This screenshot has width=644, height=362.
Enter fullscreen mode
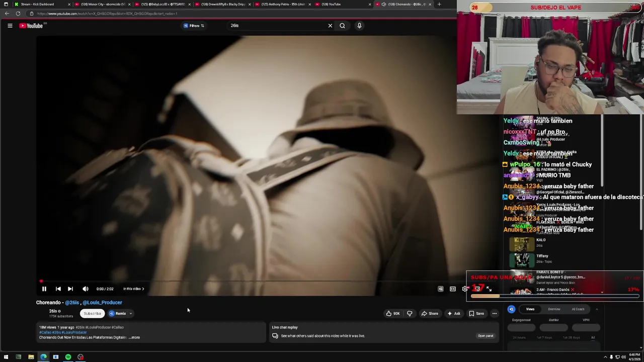[489, 289]
